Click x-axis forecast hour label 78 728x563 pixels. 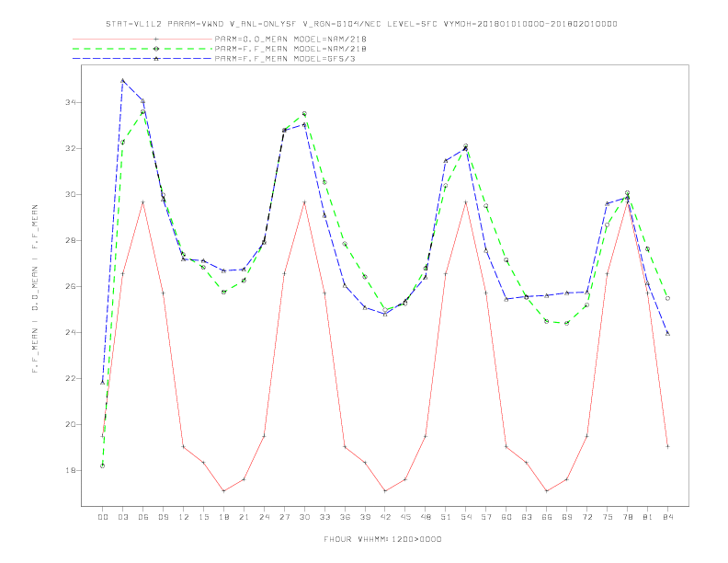(x=627, y=517)
